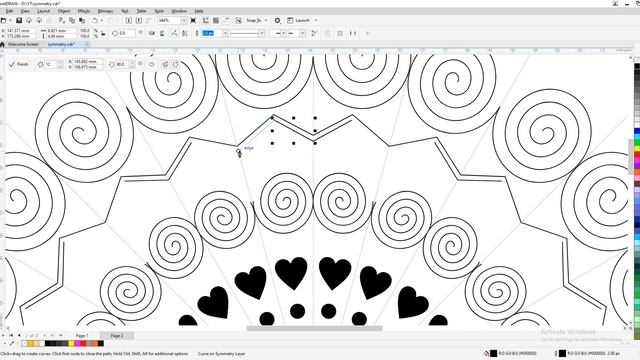Open the Edit menu
This screenshot has height=360, width=640.
[9, 11]
